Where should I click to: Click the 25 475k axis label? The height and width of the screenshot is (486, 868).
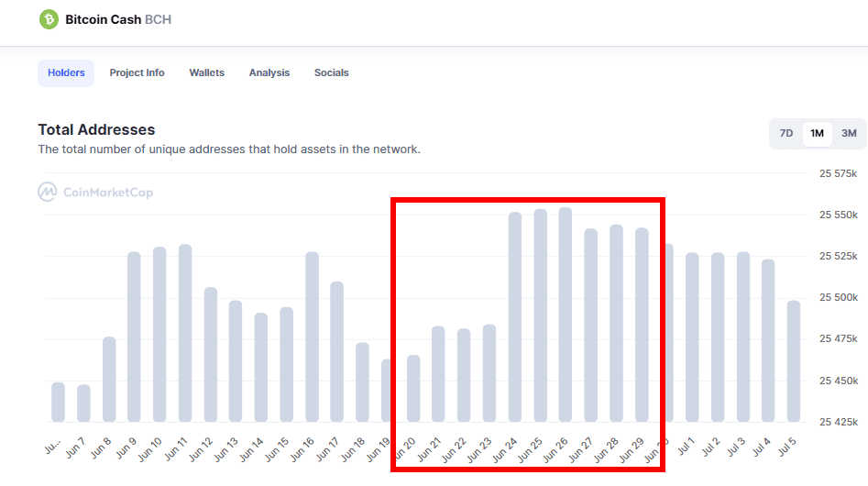(838, 338)
